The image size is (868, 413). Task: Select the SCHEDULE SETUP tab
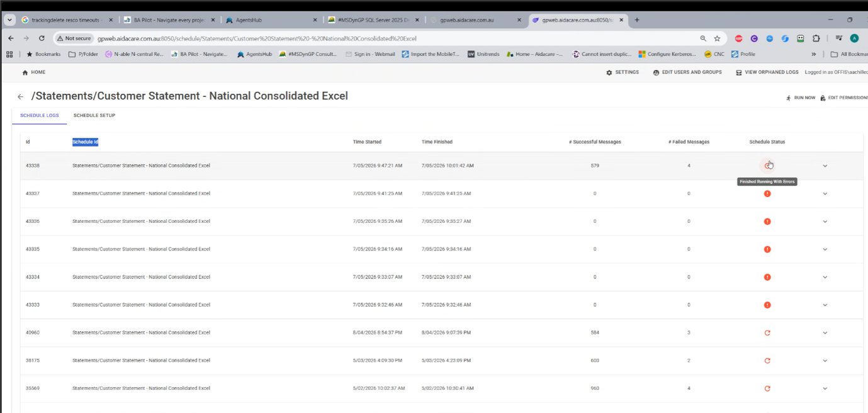click(94, 115)
